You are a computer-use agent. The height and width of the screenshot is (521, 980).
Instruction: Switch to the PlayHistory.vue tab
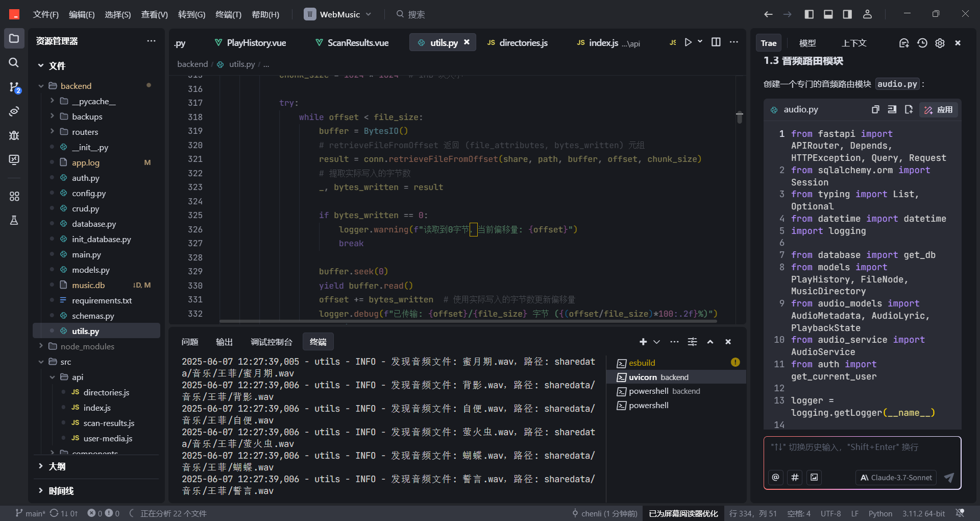(x=251, y=43)
